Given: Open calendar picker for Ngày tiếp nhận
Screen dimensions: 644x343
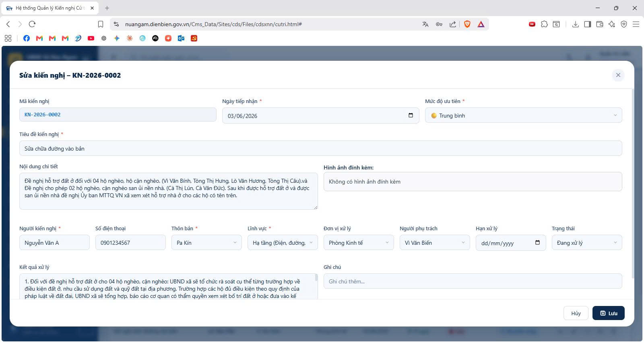Looking at the screenshot, I should click(x=411, y=116).
